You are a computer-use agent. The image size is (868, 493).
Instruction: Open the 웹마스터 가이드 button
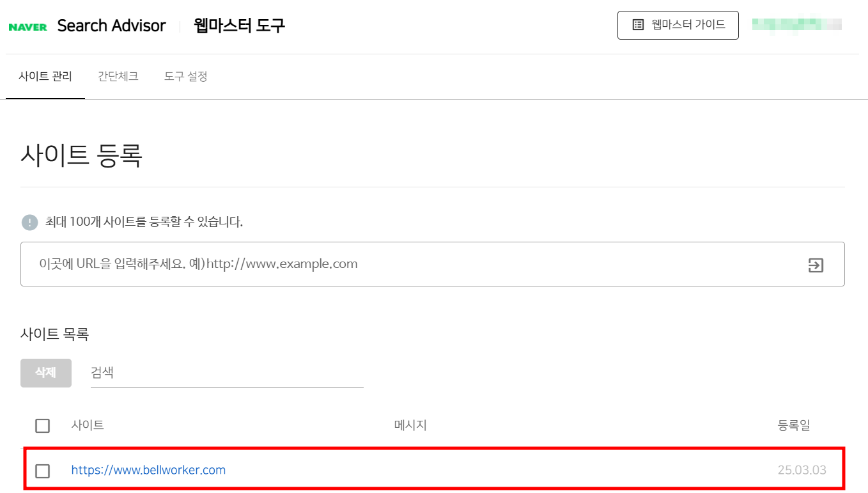[x=678, y=25]
